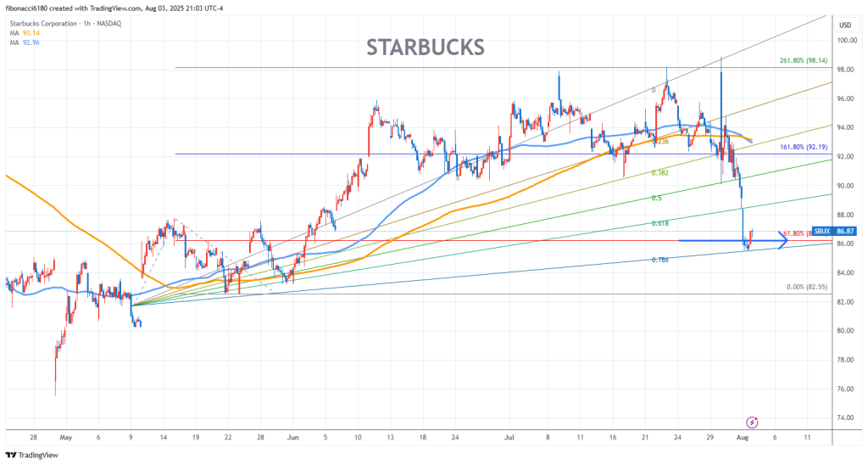
Task: Select the 0.5 Fibonacci fan label
Action: point(657,198)
